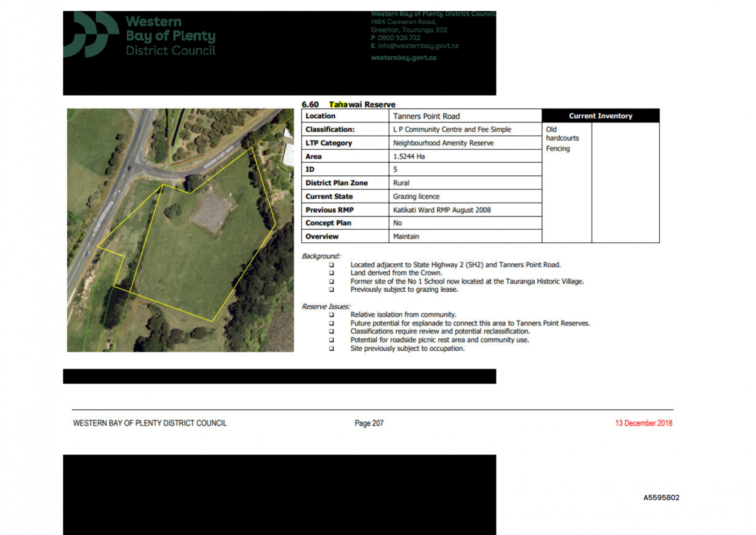Click the Western Bay of Plenty logo icon

point(90,34)
